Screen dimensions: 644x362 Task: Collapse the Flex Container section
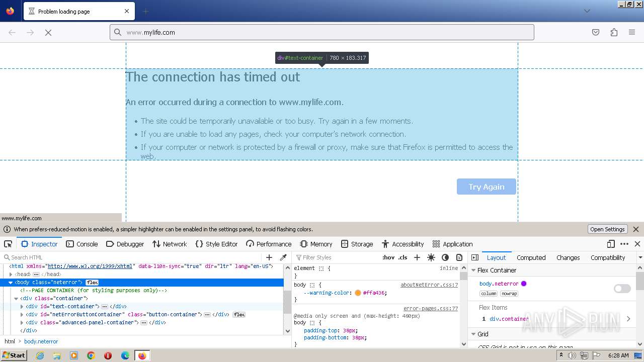[x=473, y=270]
